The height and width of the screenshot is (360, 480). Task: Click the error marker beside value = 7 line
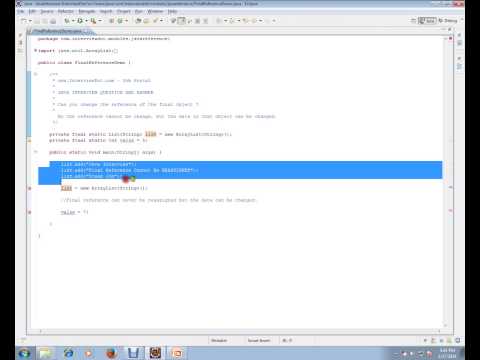point(29,212)
